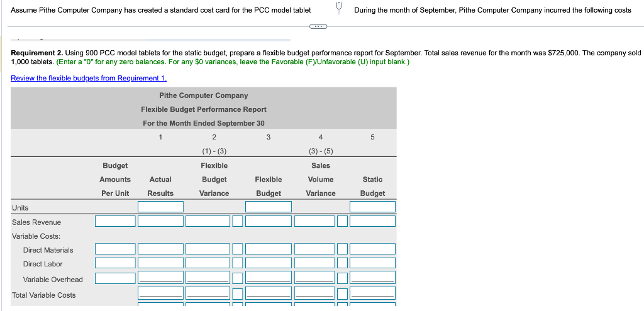Click Sales Revenue Static Budget field
This screenshot has width=644, height=311.
coord(372,221)
